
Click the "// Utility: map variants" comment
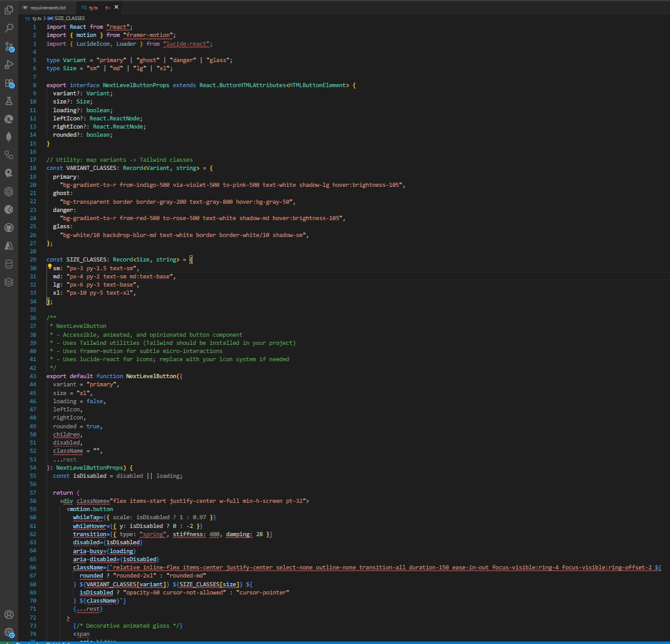click(120, 160)
